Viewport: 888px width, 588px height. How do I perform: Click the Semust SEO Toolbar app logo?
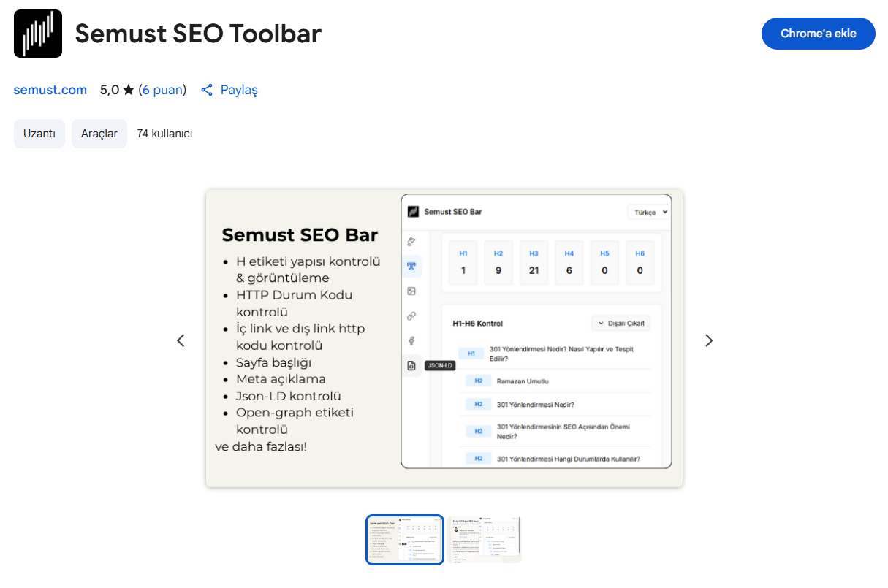(38, 33)
